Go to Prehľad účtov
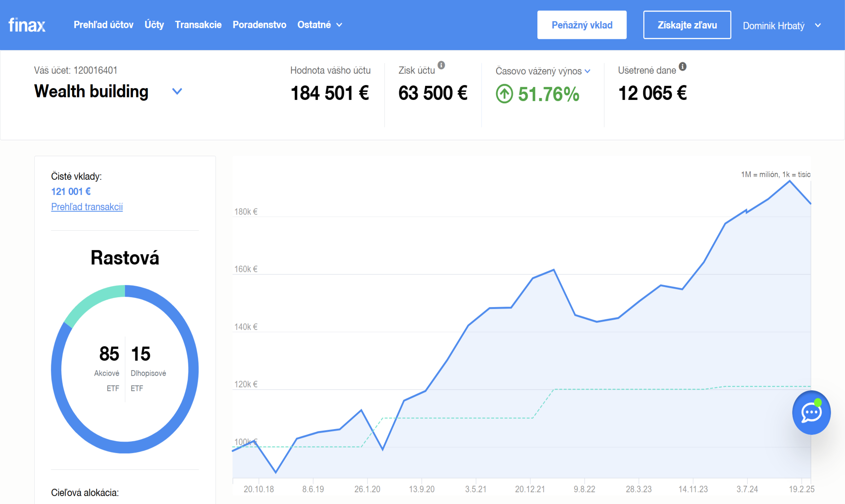 [x=103, y=25]
